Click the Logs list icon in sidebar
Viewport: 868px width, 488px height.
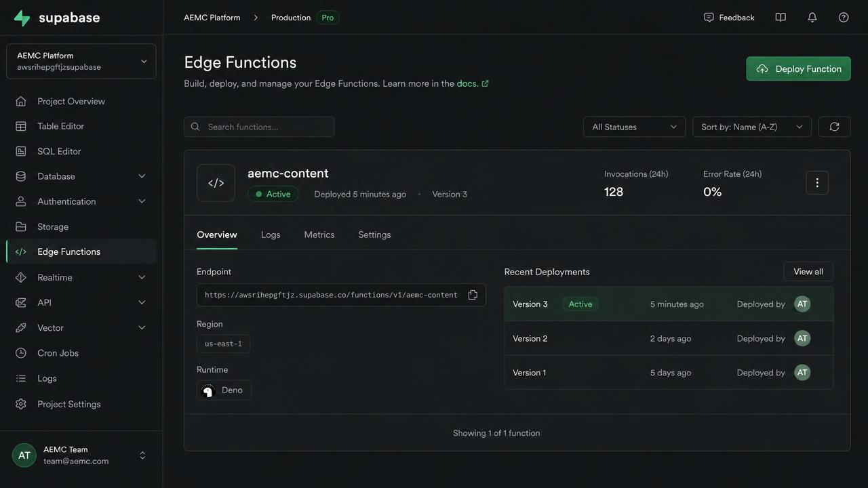[x=21, y=378]
